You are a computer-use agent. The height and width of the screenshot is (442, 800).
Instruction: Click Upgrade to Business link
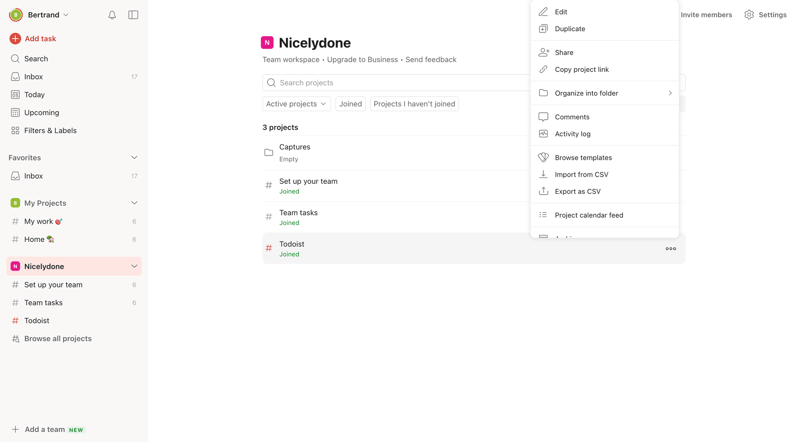(362, 60)
